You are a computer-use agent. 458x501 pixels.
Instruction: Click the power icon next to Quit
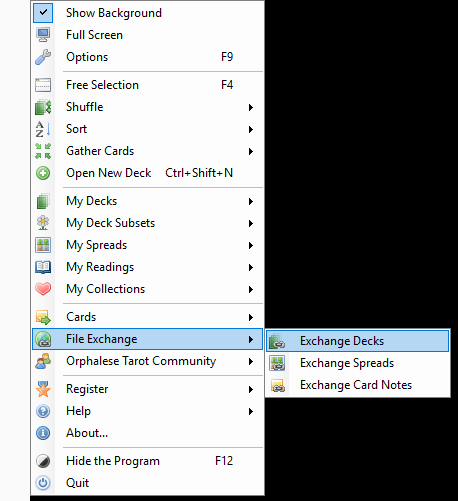click(43, 483)
